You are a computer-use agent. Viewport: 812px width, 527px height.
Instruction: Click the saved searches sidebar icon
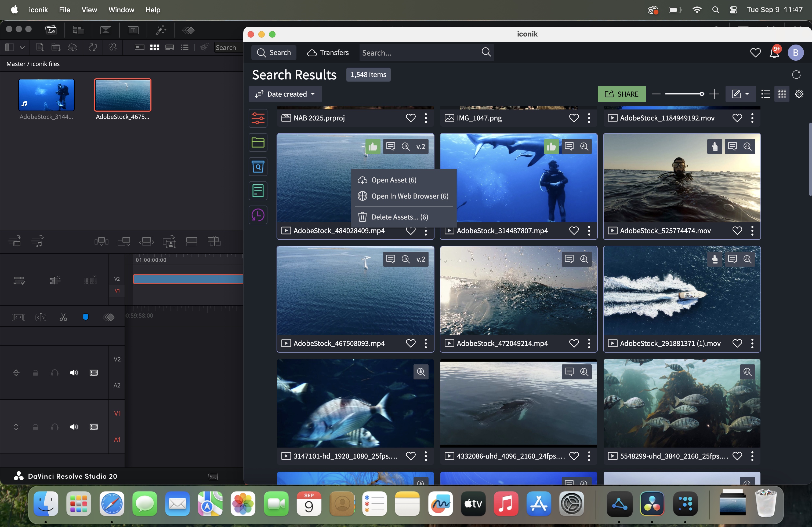258,167
